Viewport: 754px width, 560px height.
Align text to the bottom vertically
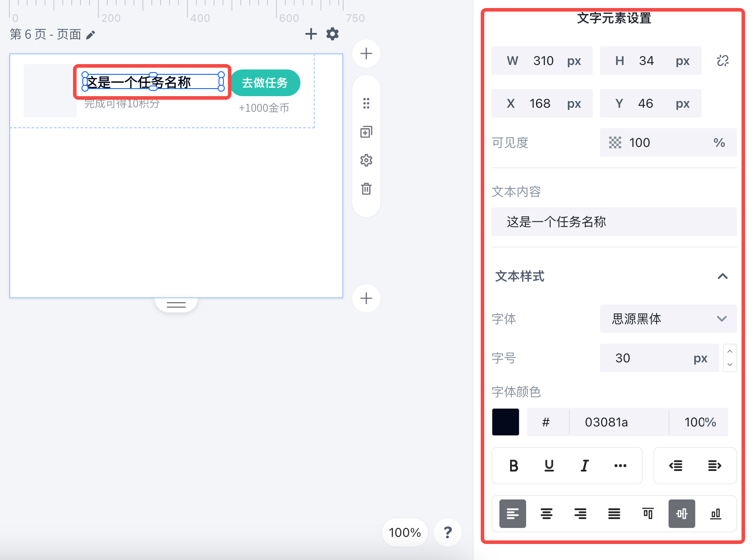click(x=716, y=514)
